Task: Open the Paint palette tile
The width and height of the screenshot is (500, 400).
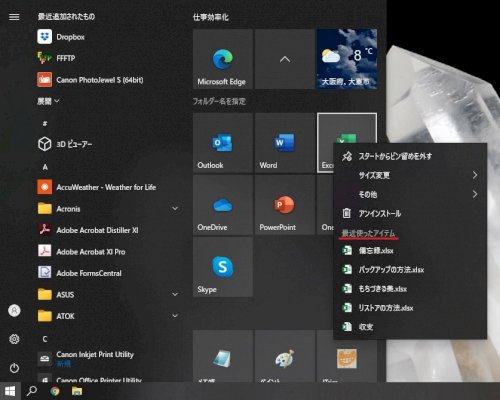Action: [x=285, y=357]
